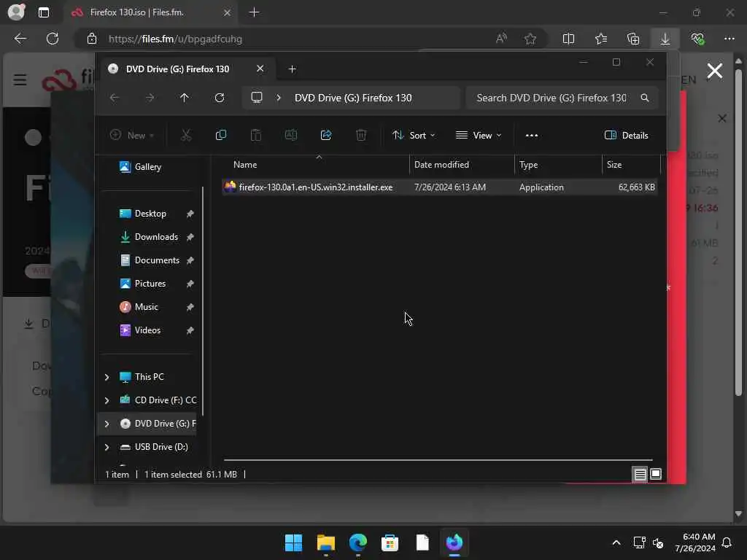Viewport: 747px width, 560px height.
Task: Sort by the Name column header
Action: (x=314, y=165)
